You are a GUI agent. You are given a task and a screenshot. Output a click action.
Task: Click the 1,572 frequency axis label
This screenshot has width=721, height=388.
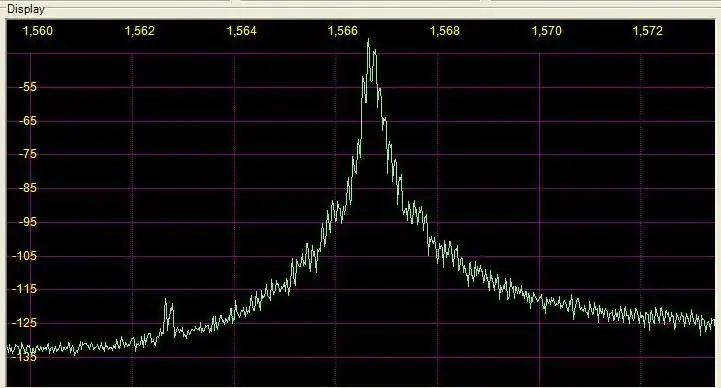tap(648, 31)
